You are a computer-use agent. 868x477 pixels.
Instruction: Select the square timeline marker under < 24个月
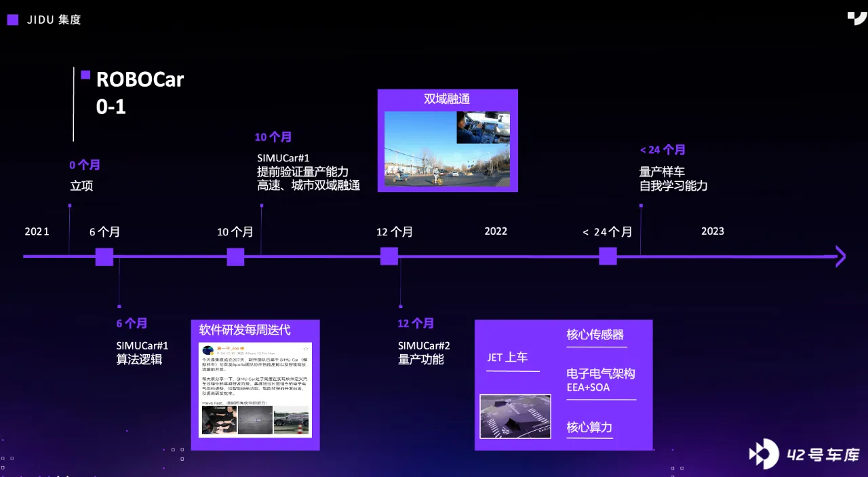coord(608,256)
